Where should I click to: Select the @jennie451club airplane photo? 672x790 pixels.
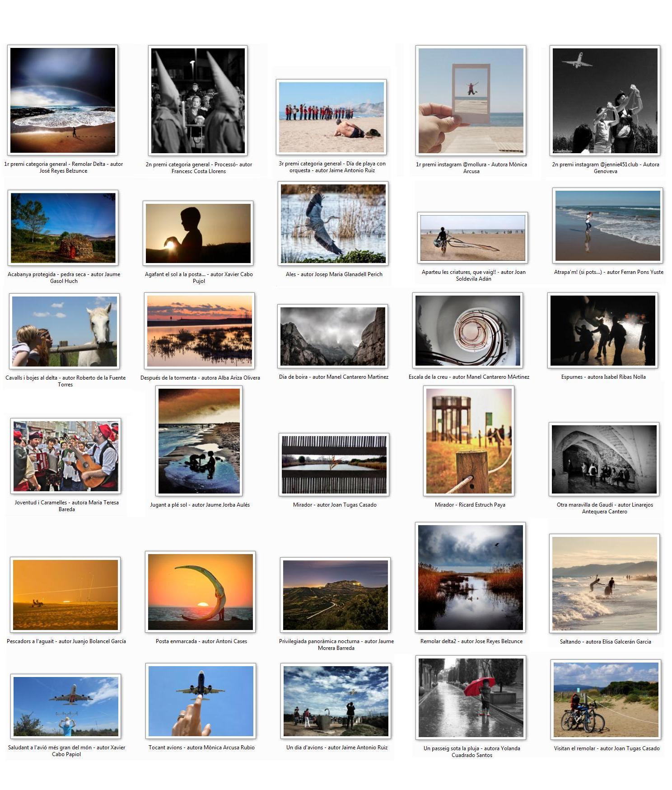(x=605, y=100)
